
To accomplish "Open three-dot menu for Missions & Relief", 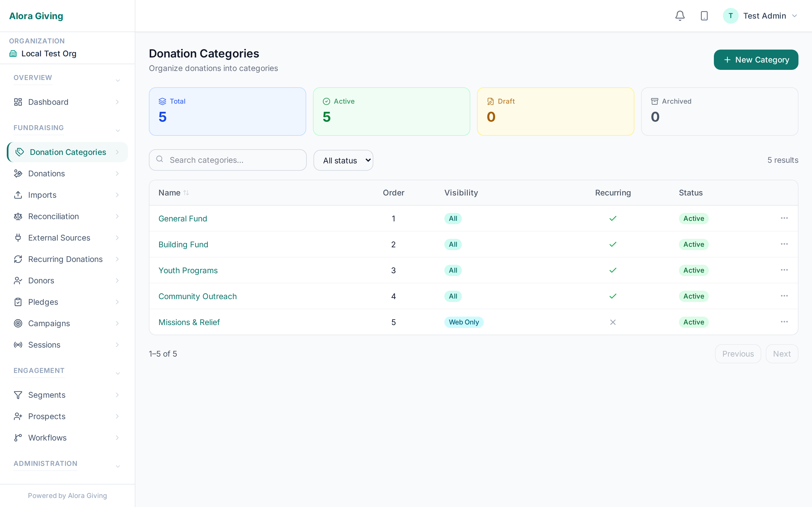I will [x=784, y=322].
